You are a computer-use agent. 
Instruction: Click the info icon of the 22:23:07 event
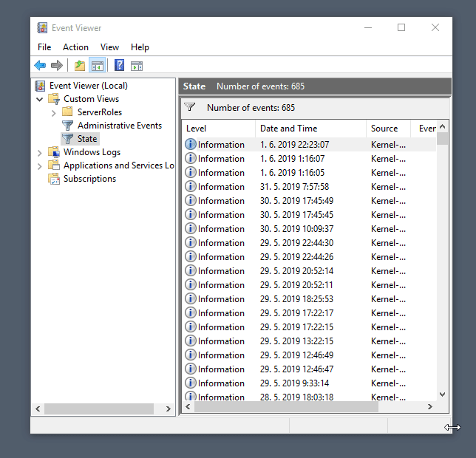(191, 144)
